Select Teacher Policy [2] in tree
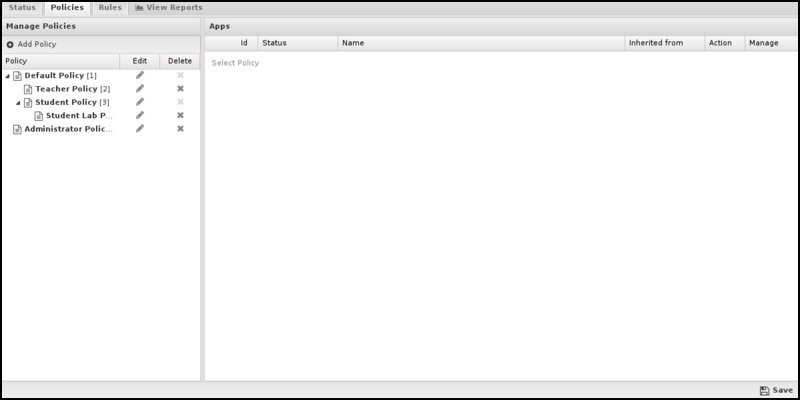 coord(72,89)
